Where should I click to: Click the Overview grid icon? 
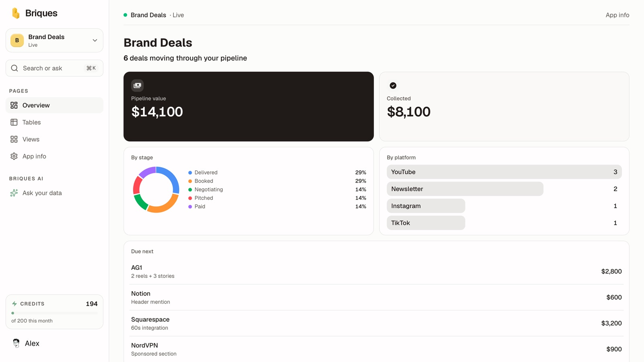point(14,105)
